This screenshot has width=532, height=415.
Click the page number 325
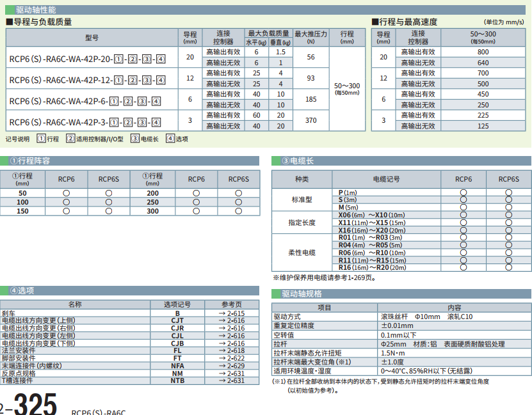point(35,404)
